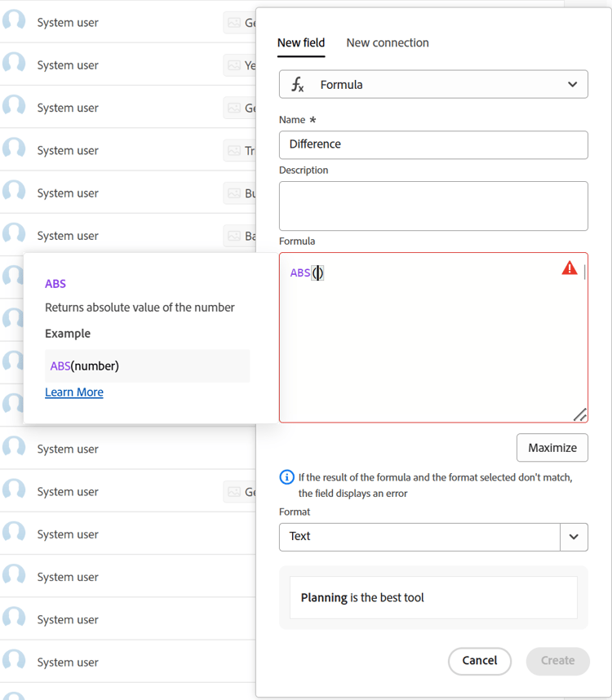Expand the Format chevron dropdown
The width and height of the screenshot is (612, 700).
tap(574, 537)
